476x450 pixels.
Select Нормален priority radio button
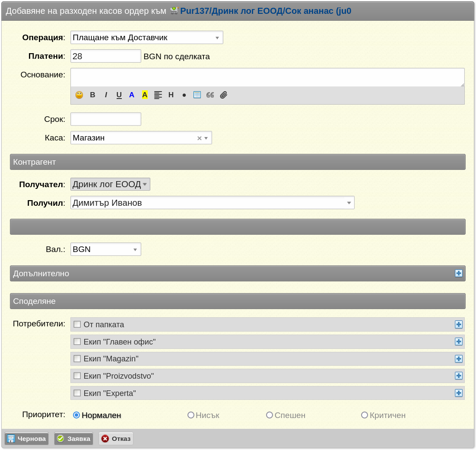point(76,415)
